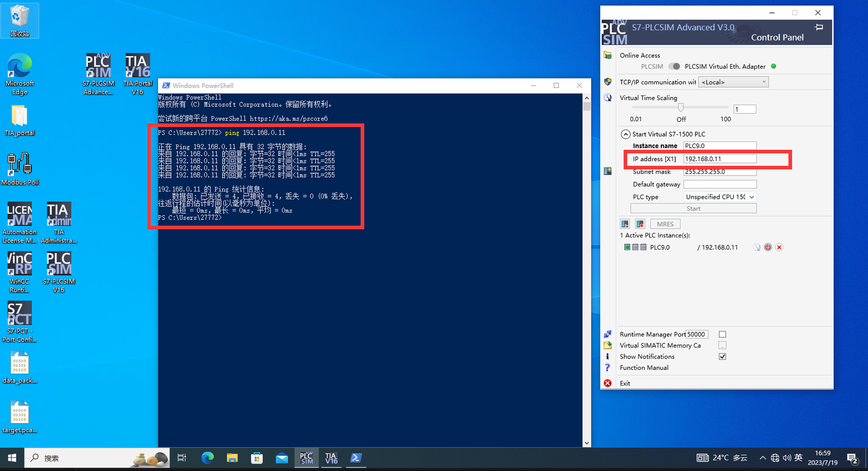The width and height of the screenshot is (868, 471).
Task: Switch to TIA V16 via its taskbar icon
Action: coord(331,458)
